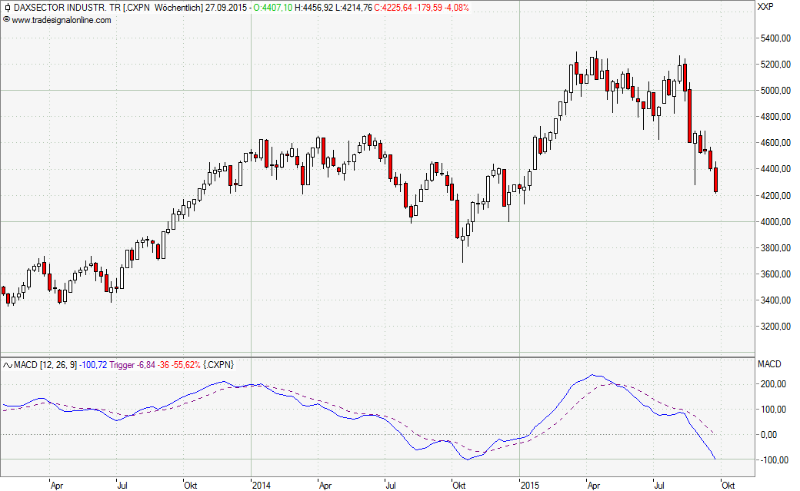Click the rightmost Okt time axis label
The height and width of the screenshot is (491, 800).
point(727,484)
